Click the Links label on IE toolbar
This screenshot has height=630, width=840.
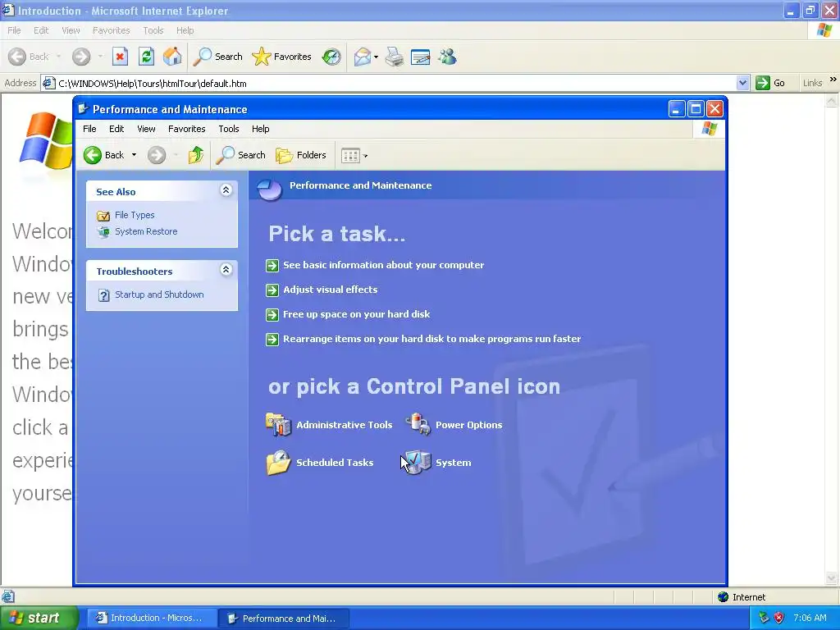coord(812,83)
